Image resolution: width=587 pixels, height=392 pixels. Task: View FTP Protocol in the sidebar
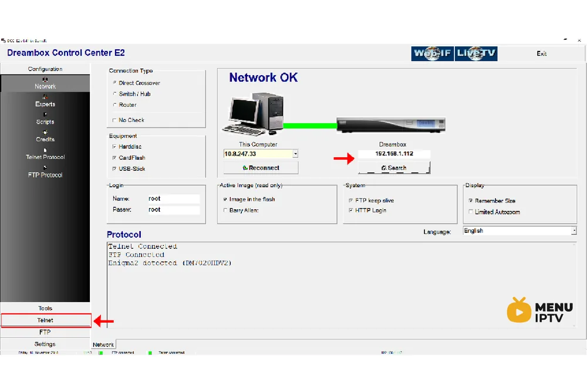45,172
